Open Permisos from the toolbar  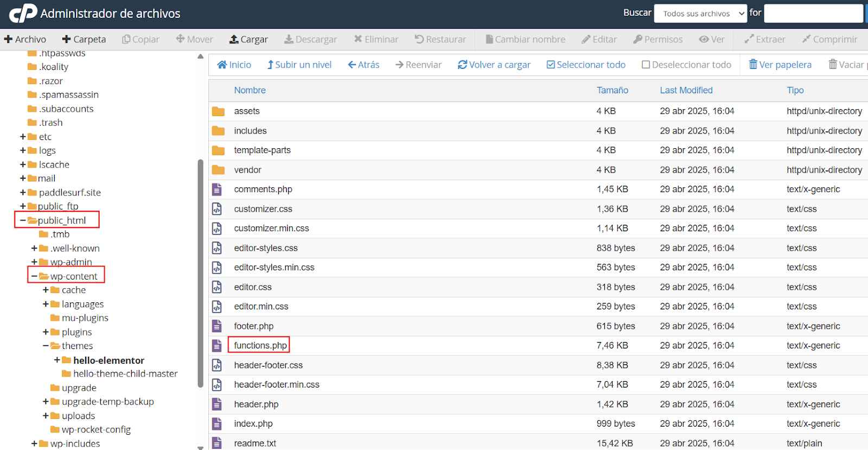(x=658, y=39)
